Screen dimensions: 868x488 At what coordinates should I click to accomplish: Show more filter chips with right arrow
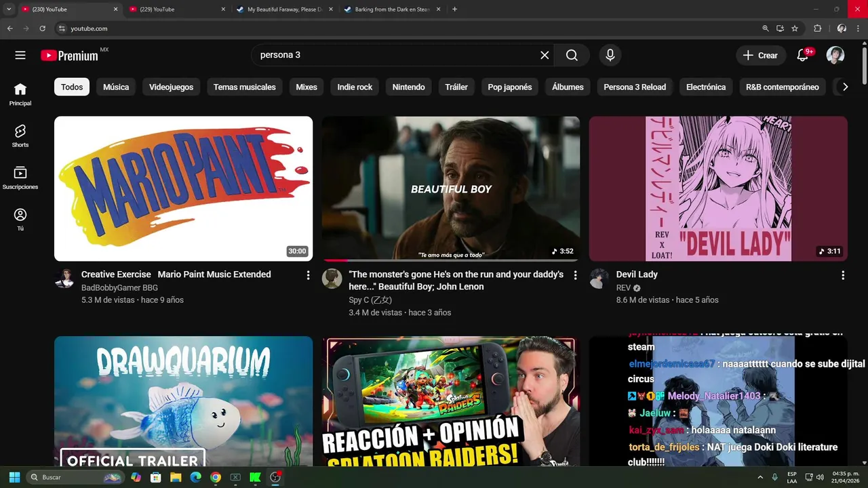(845, 87)
